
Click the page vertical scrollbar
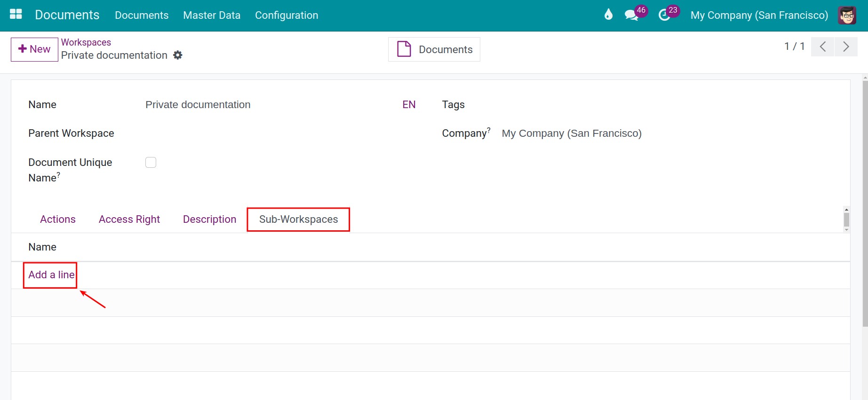pos(865,202)
